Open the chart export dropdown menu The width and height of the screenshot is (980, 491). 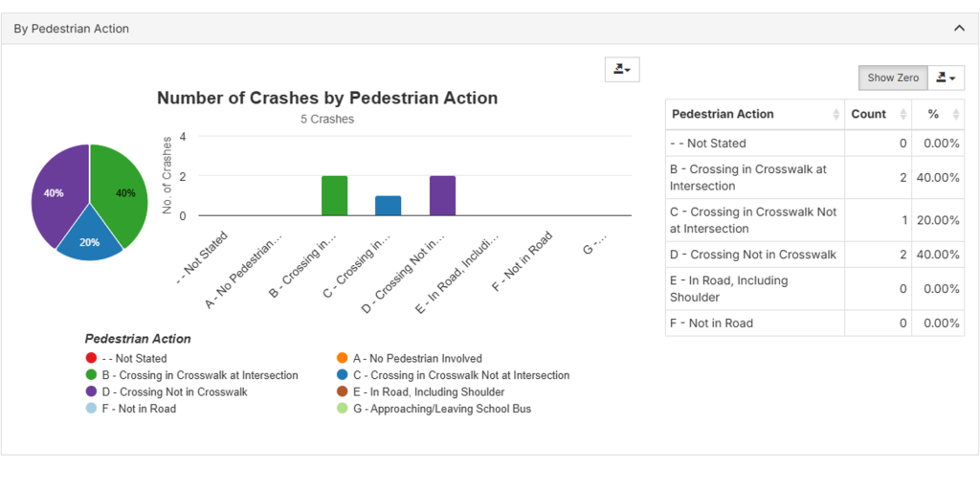tap(622, 69)
